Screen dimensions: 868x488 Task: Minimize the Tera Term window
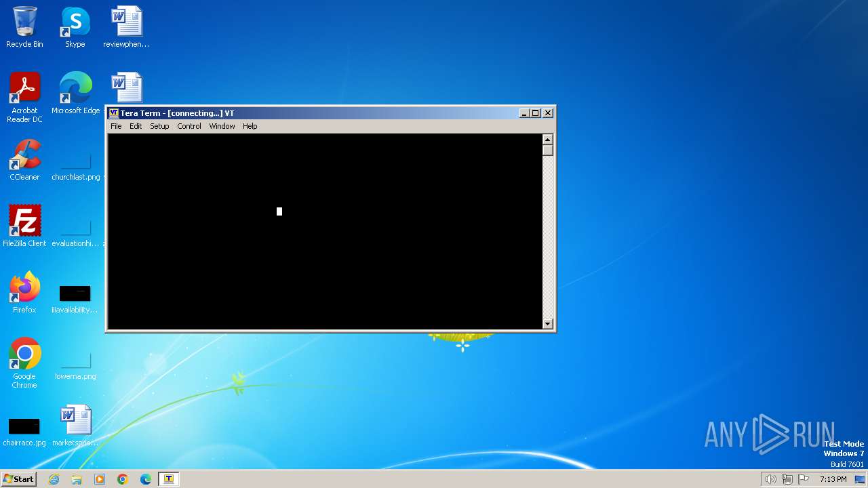(524, 113)
